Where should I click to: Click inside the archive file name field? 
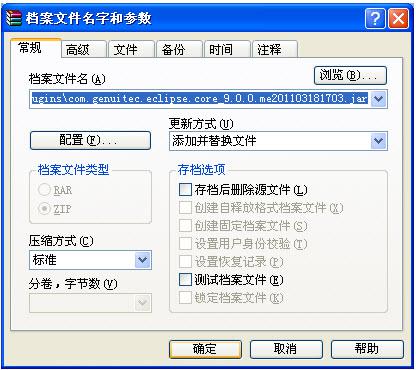click(200, 99)
